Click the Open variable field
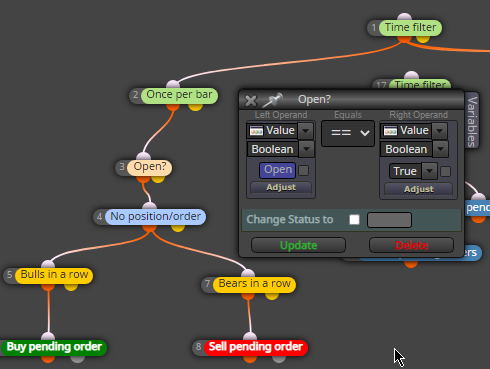490x369 pixels. tap(278, 170)
